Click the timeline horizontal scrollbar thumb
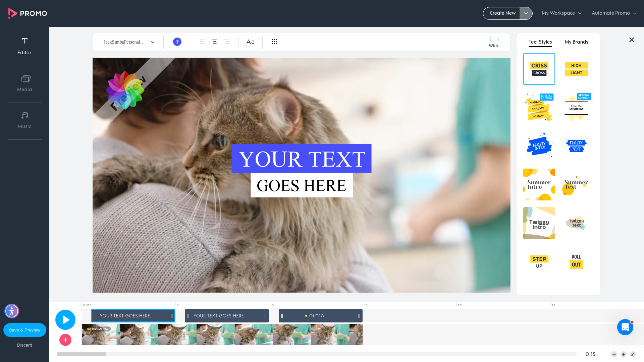Image resolution: width=644 pixels, height=362 pixels. click(82, 354)
